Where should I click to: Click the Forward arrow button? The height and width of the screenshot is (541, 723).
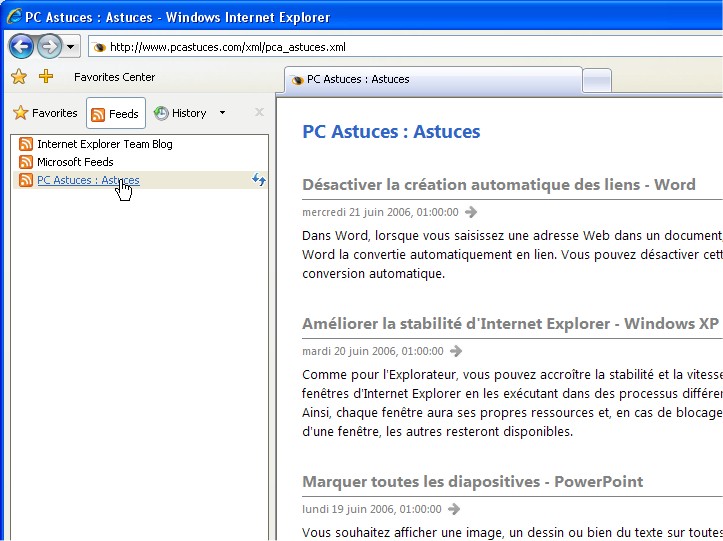click(x=49, y=46)
